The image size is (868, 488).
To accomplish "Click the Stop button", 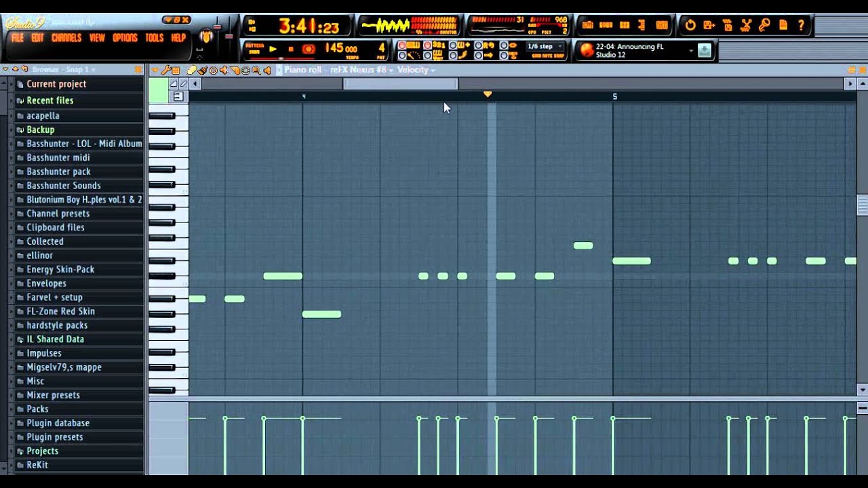I will tap(291, 49).
